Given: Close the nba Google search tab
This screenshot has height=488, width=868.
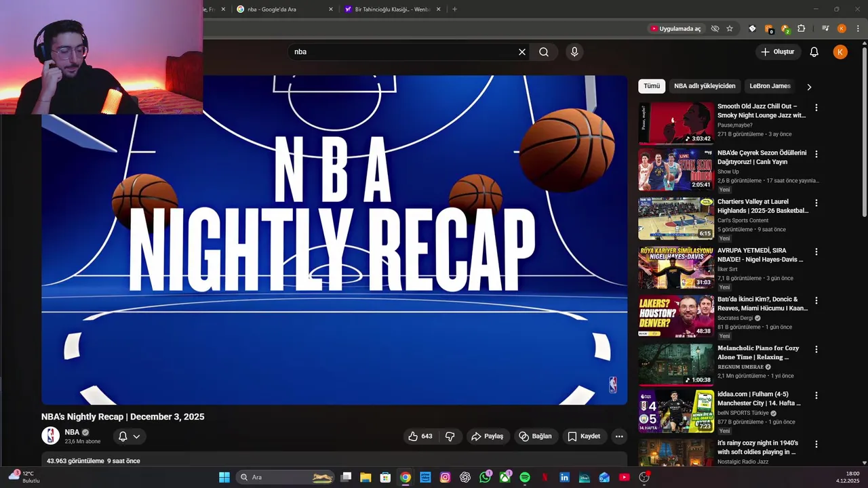Looking at the screenshot, I should point(331,9).
